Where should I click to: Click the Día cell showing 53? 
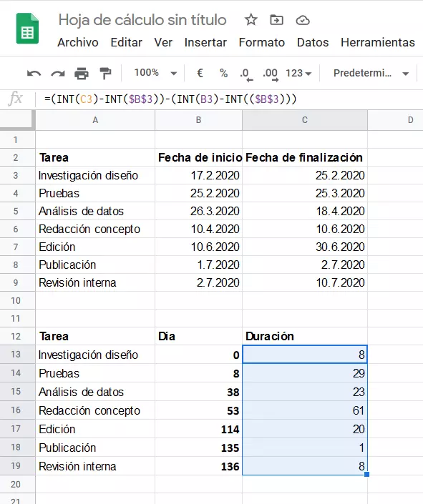199,410
